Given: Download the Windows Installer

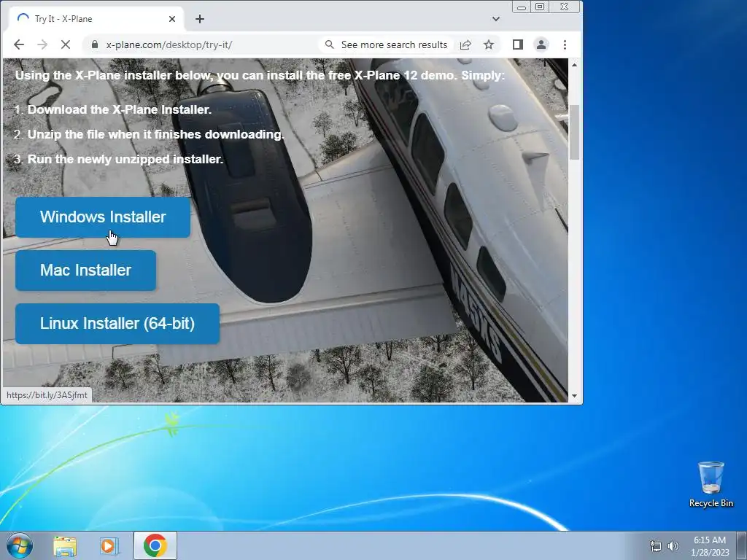Looking at the screenshot, I should pyautogui.click(x=103, y=217).
